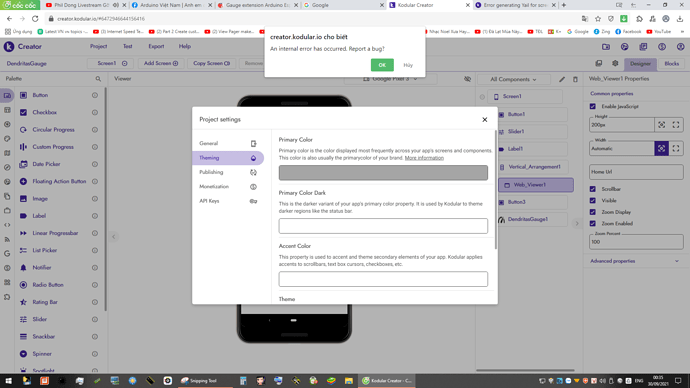Click the Copy Screen button
Viewport: 690px width, 388px height.
[212, 63]
